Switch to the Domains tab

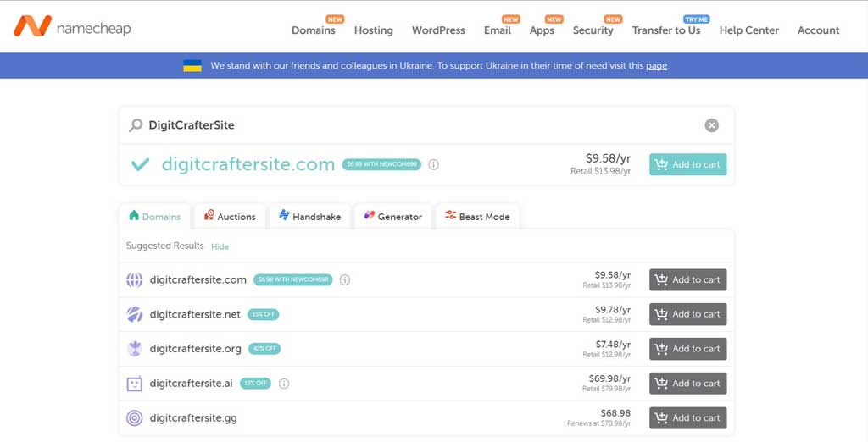click(x=154, y=216)
